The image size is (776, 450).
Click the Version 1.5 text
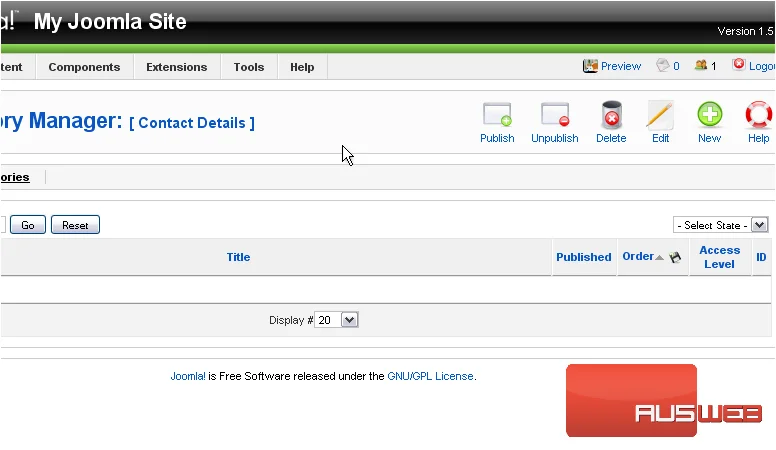(745, 31)
